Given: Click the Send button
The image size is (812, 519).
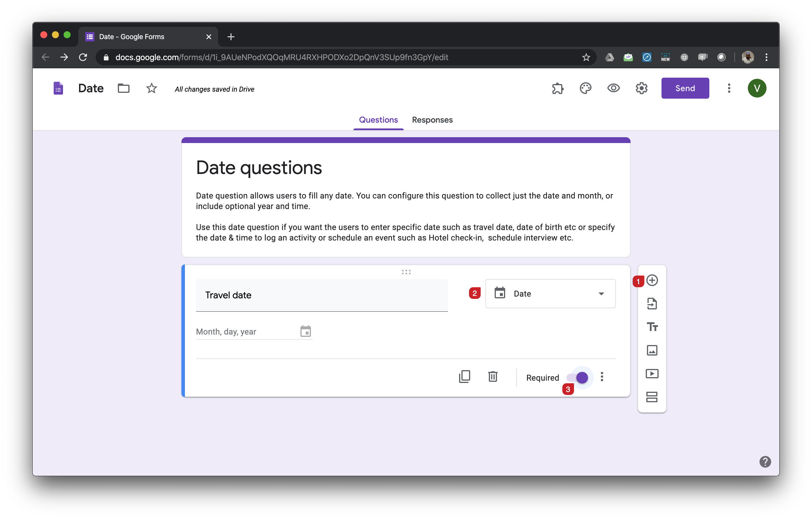Looking at the screenshot, I should click(685, 88).
